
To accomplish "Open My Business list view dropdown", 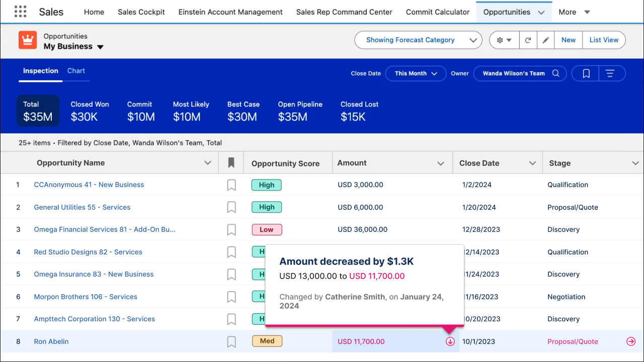I will pyautogui.click(x=100, y=47).
